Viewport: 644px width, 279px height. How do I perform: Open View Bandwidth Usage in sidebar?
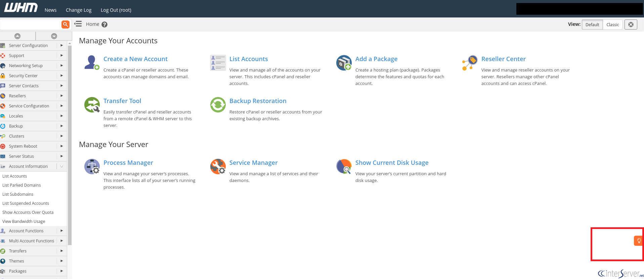(x=24, y=221)
